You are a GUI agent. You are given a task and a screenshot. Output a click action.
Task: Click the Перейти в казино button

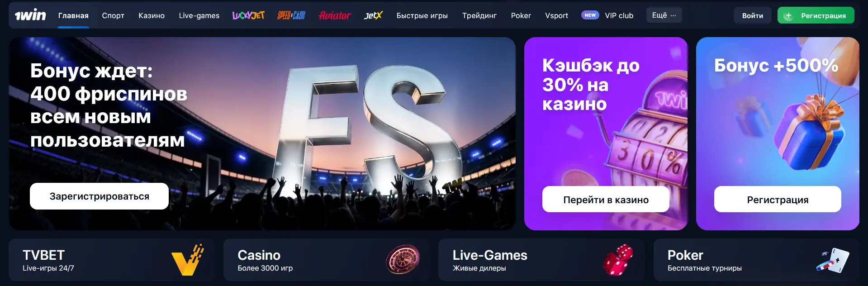coord(606,200)
